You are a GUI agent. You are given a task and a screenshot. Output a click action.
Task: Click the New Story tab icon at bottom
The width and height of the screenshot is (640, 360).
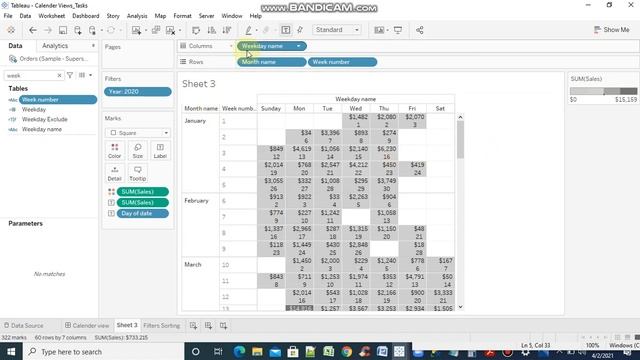click(223, 325)
